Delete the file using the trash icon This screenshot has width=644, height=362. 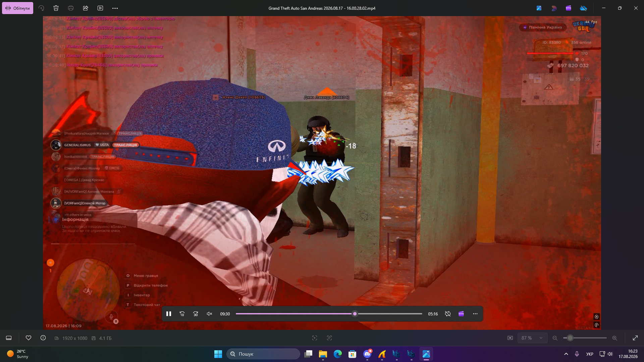point(56,8)
